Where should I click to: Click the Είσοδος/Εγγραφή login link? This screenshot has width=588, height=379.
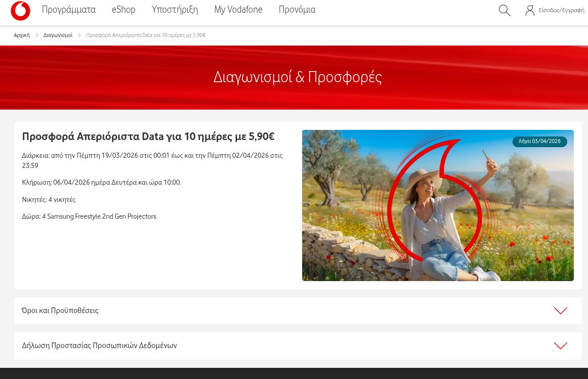pyautogui.click(x=561, y=11)
